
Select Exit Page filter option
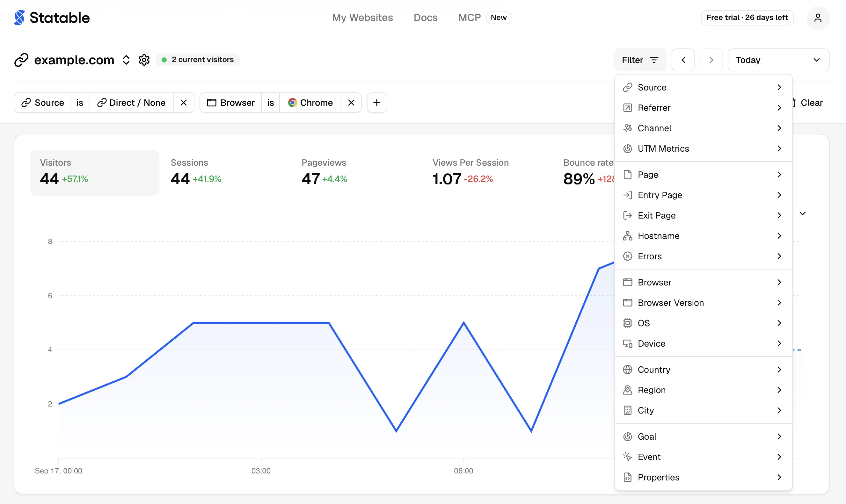pos(703,216)
